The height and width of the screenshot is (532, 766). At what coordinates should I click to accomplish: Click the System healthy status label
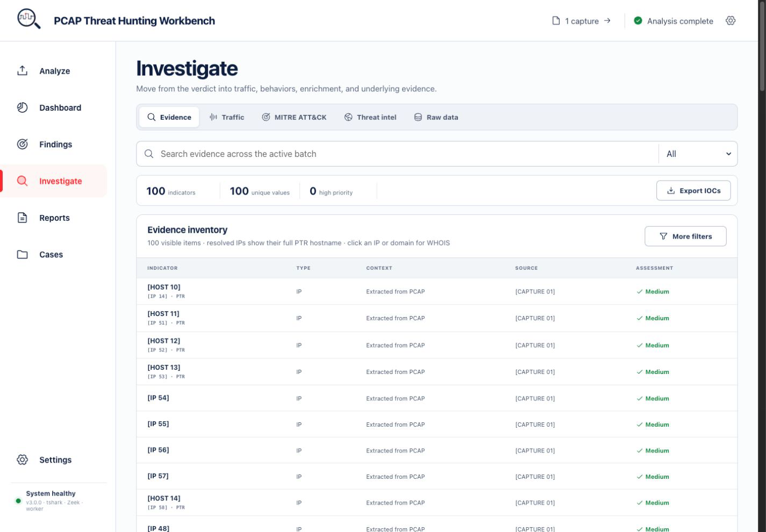pos(51,493)
